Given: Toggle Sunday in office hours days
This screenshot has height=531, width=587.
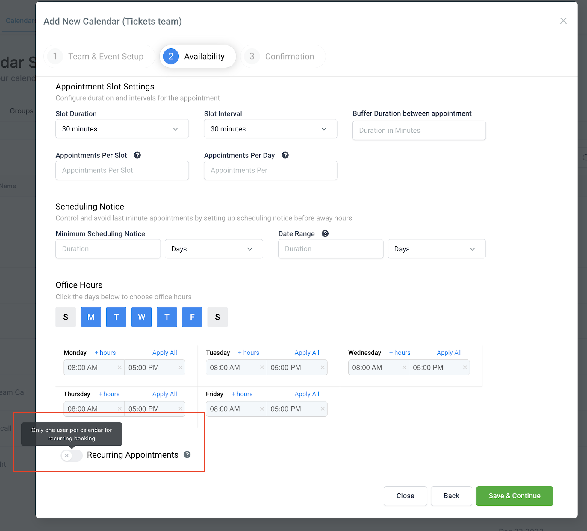Looking at the screenshot, I should point(66,317).
